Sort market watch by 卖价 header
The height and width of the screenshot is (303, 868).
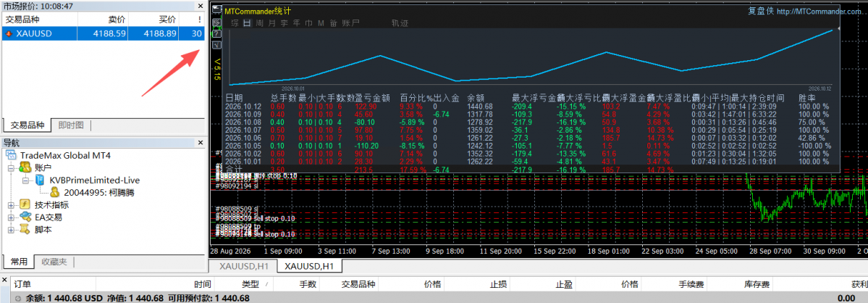coord(104,20)
